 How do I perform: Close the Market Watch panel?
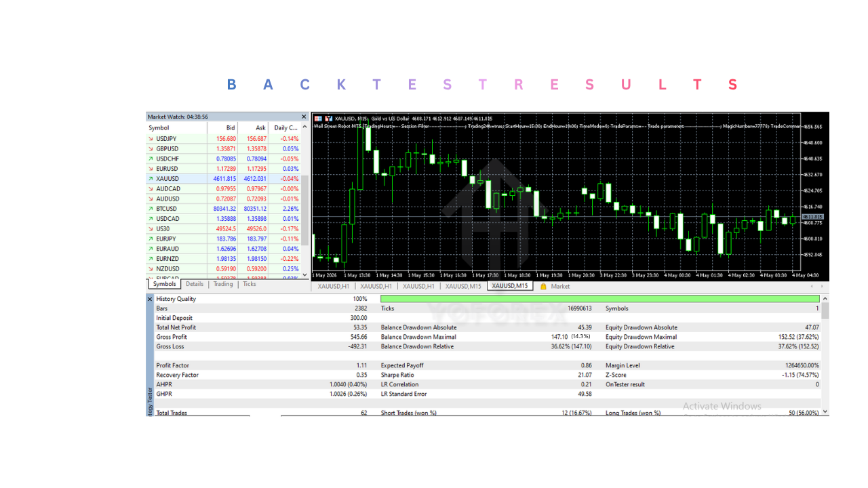click(304, 117)
